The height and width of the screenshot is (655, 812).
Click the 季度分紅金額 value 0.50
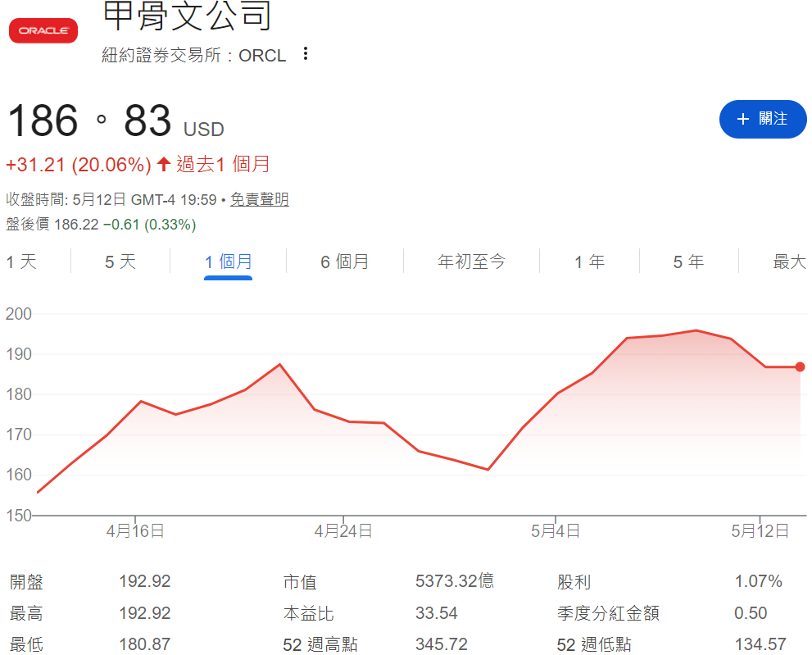pyautogui.click(x=751, y=613)
